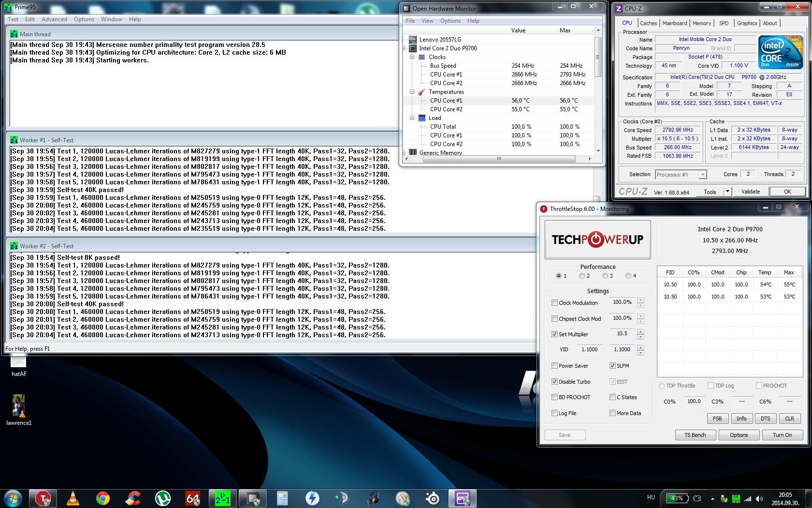
Task: Enable Log File checkbox
Action: tap(554, 413)
